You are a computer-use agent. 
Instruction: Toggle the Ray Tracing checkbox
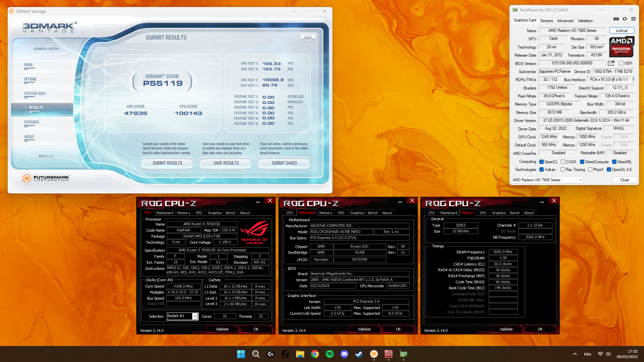click(x=562, y=170)
